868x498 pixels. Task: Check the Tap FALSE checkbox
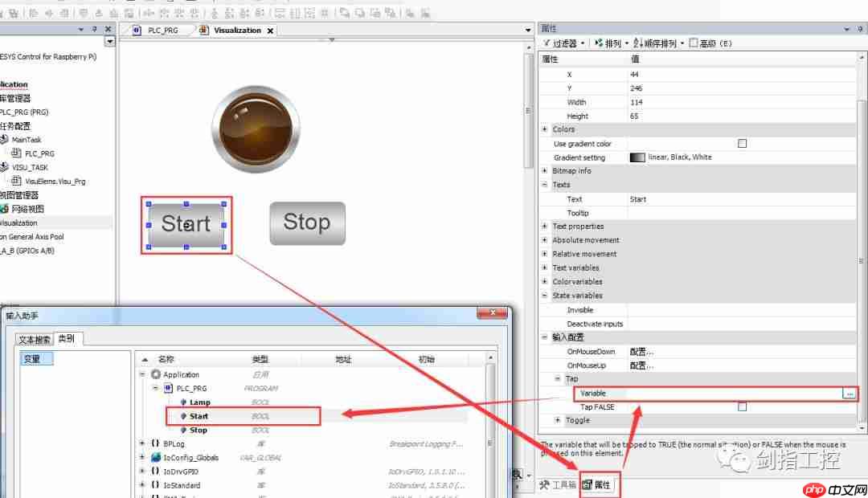click(x=742, y=406)
